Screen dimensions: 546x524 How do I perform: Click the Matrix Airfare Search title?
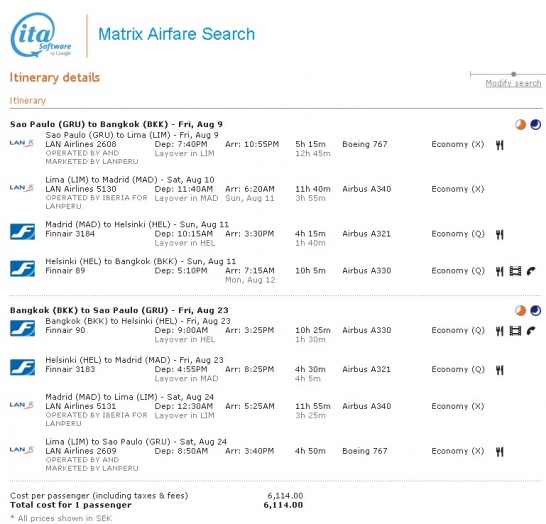point(176,34)
